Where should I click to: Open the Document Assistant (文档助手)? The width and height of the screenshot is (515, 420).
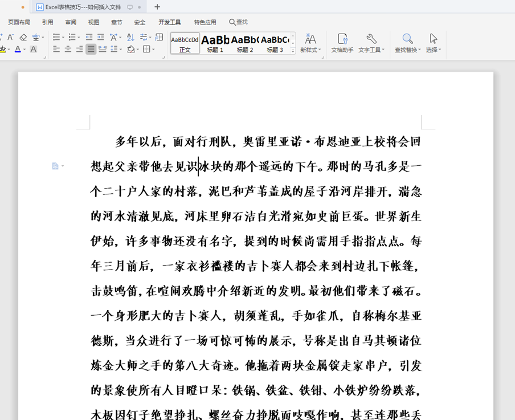(342, 43)
